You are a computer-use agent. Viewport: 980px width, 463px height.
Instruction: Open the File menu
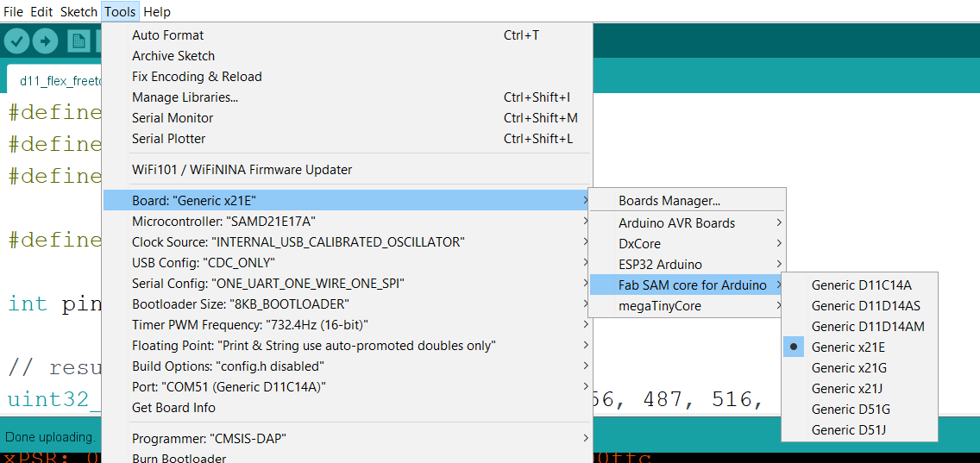[13, 11]
